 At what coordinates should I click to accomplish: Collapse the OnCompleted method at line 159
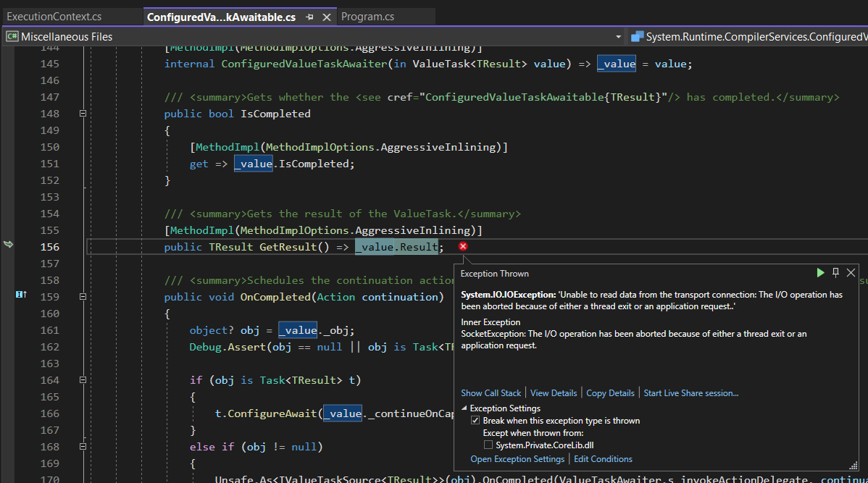(x=83, y=297)
